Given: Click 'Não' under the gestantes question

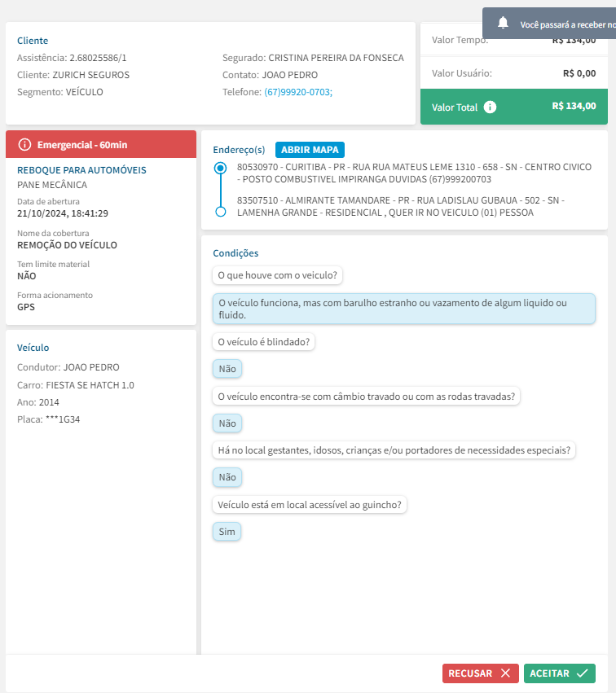Looking at the screenshot, I should click(x=227, y=477).
